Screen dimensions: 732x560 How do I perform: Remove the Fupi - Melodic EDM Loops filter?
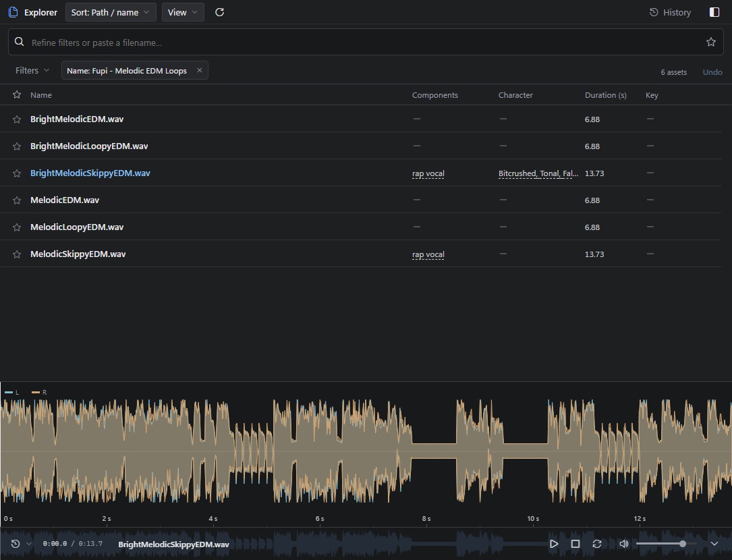point(199,70)
